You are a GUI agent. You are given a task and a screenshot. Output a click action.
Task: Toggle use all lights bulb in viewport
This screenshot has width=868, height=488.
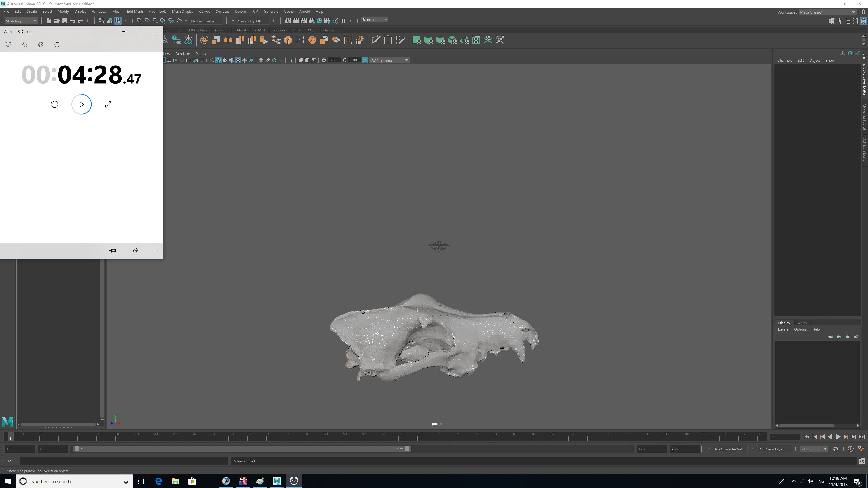(245, 60)
